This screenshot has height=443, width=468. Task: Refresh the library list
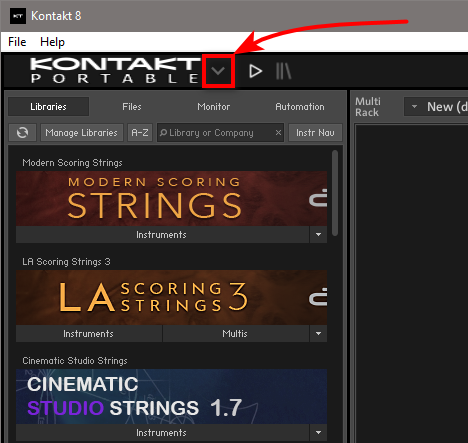coord(22,133)
